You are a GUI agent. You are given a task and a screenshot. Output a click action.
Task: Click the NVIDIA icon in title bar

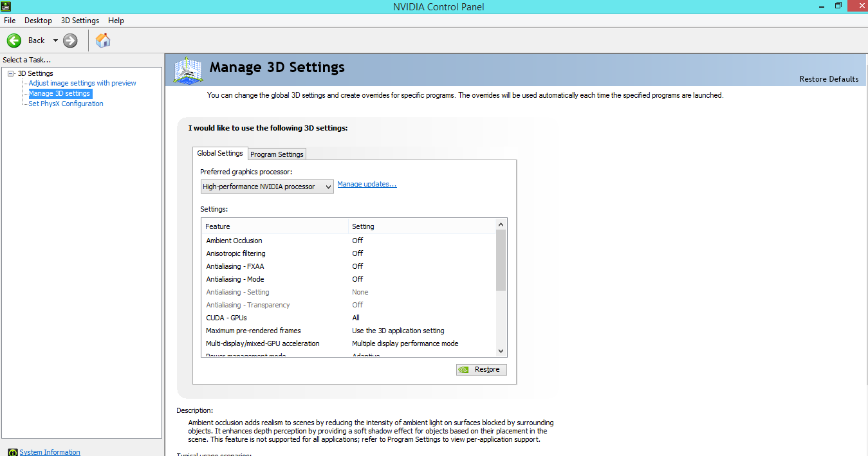point(5,6)
